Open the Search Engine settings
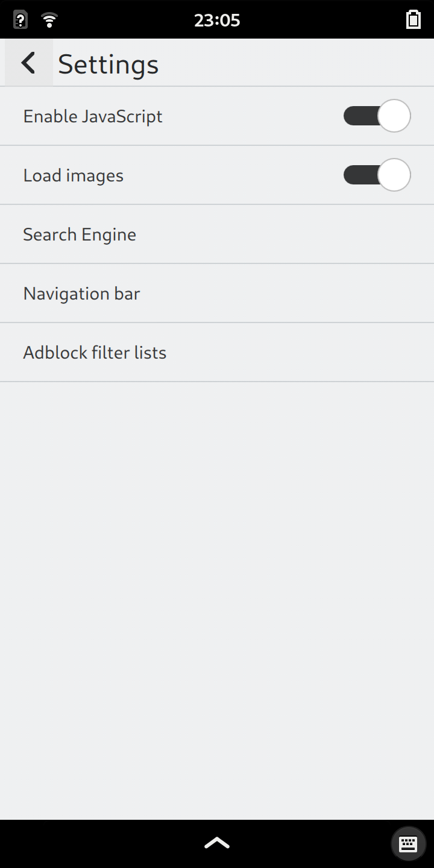The width and height of the screenshot is (434, 868). point(80,234)
